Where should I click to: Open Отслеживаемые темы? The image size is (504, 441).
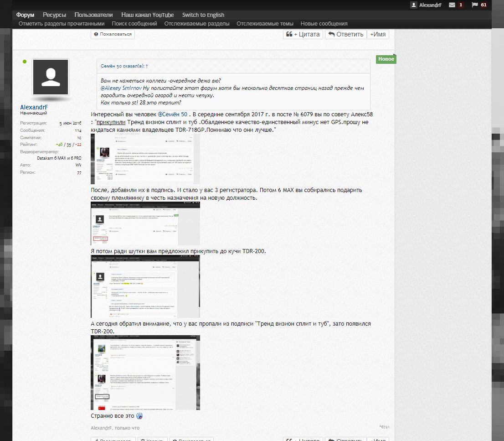click(x=265, y=24)
